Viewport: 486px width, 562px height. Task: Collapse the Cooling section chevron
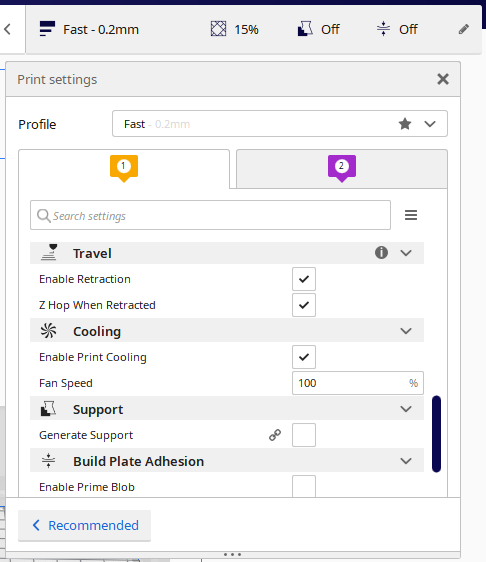[406, 331]
